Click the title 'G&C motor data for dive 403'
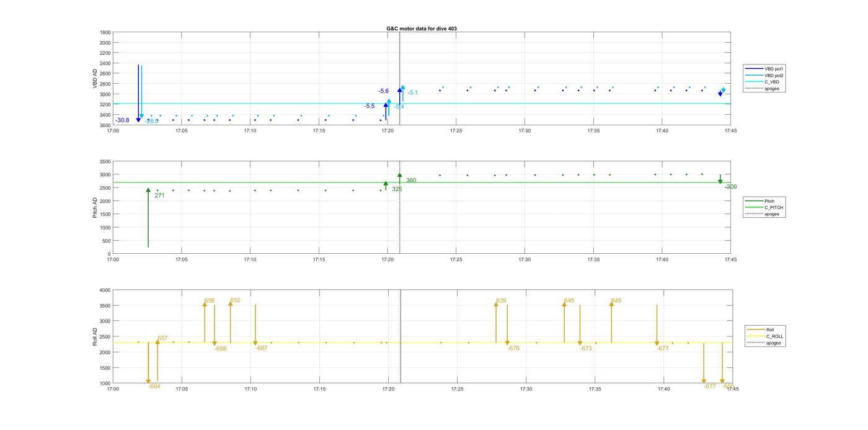The height and width of the screenshot is (430, 868). pos(422,29)
